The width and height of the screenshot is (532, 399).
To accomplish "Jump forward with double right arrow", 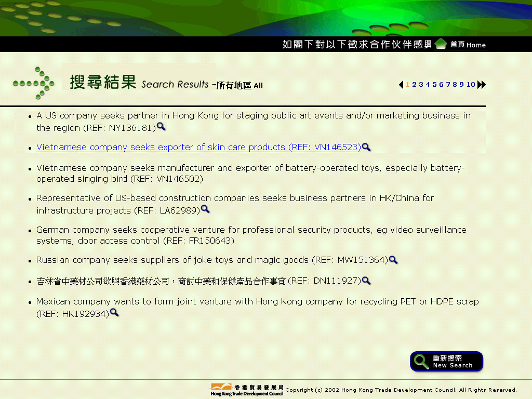I will point(482,85).
